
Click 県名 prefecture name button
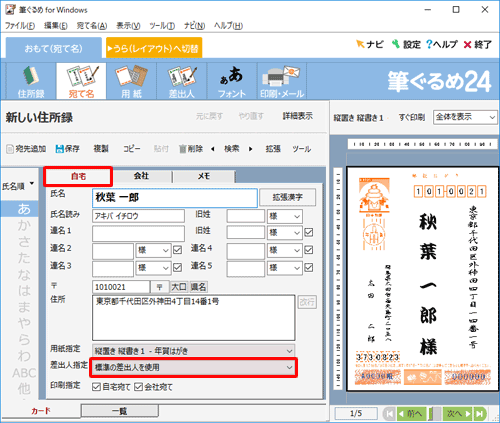coord(199,287)
